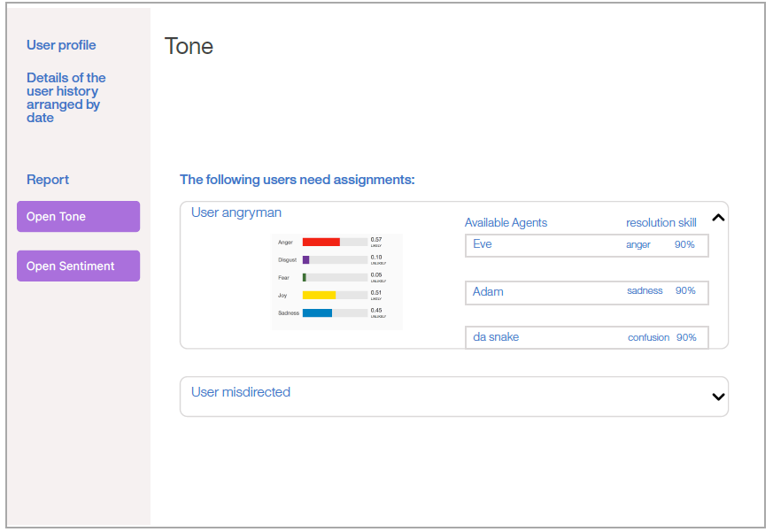Click the Open Sentiment button

coord(79,266)
